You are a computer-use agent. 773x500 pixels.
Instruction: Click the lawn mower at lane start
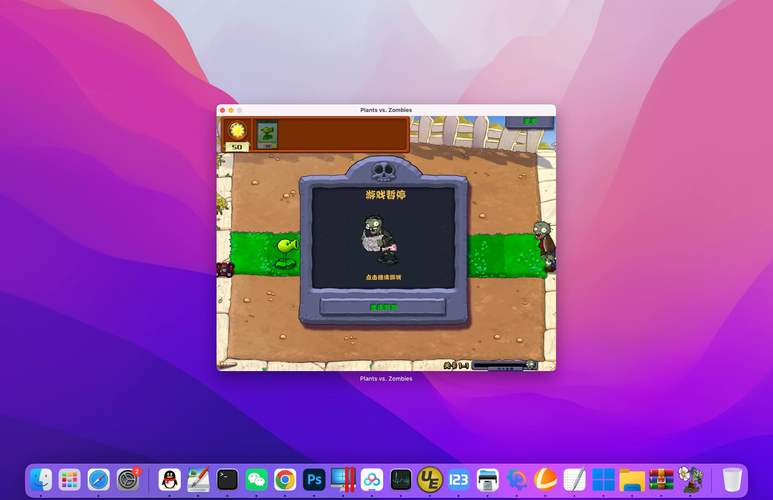pos(225,269)
